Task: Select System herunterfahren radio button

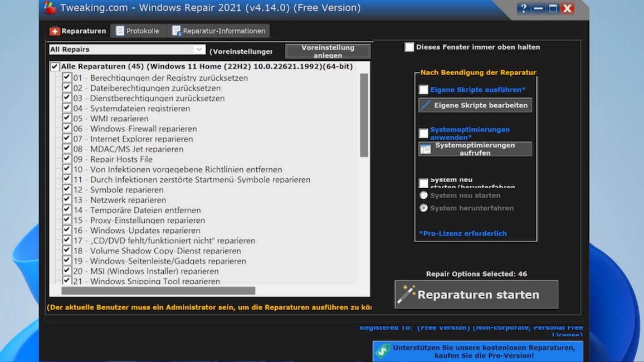Action: tap(423, 208)
